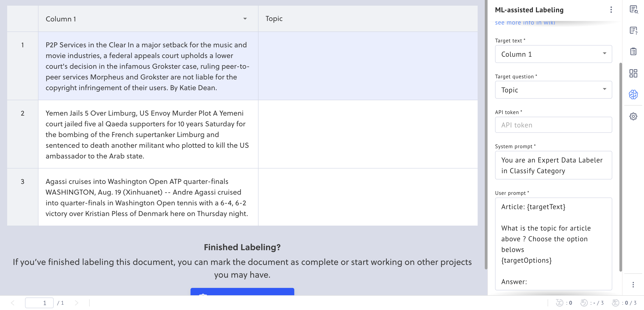Click the User prompt text area
Image resolution: width=644 pixels, height=310 pixels.
pyautogui.click(x=553, y=244)
